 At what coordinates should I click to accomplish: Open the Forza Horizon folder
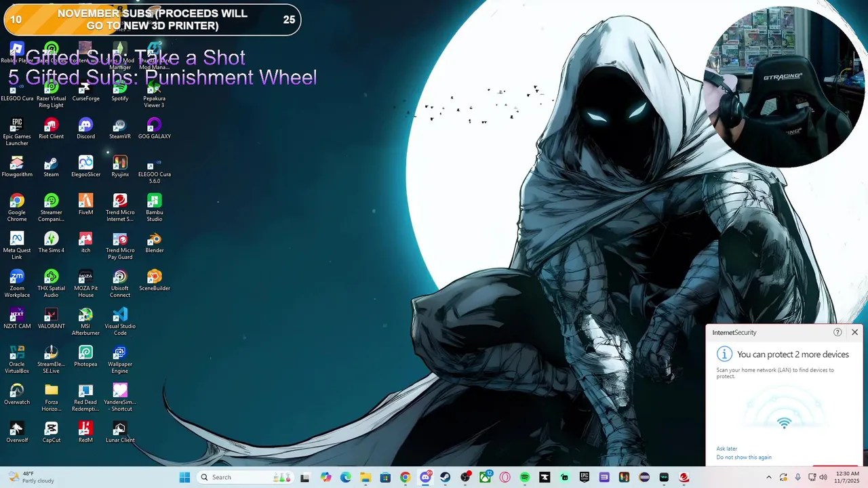click(51, 398)
